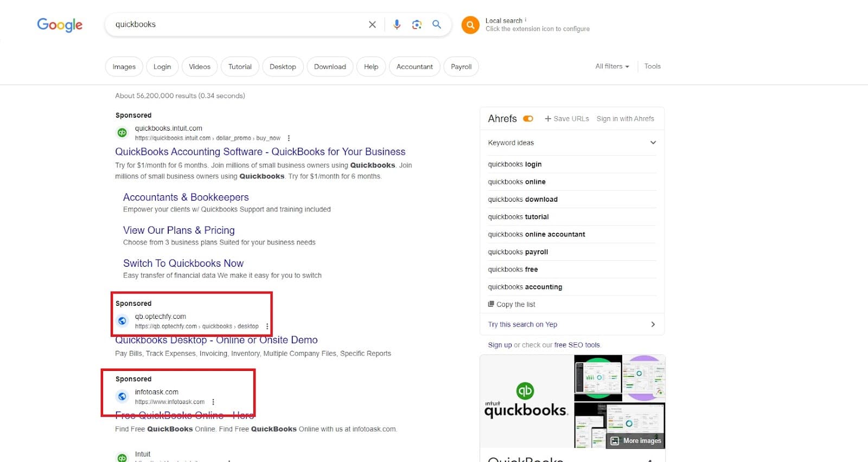Open the Accountants & Bookkeepers sitelink

[x=186, y=197]
